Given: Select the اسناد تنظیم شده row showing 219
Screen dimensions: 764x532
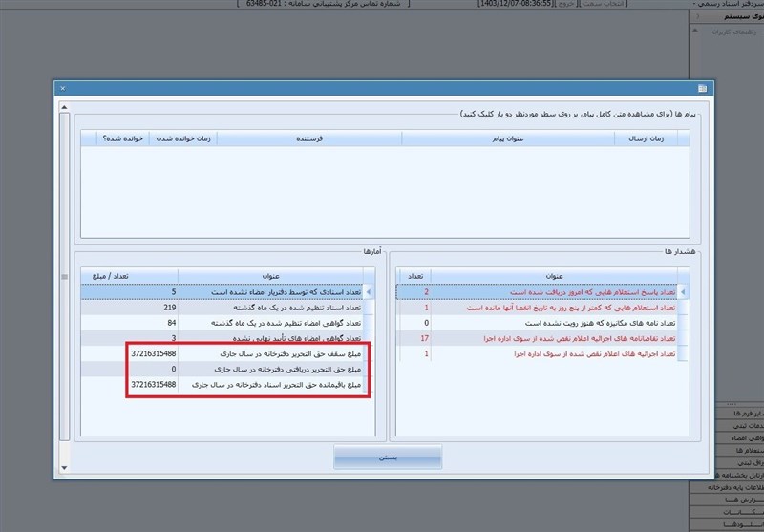Looking at the screenshot, I should pos(277,308).
